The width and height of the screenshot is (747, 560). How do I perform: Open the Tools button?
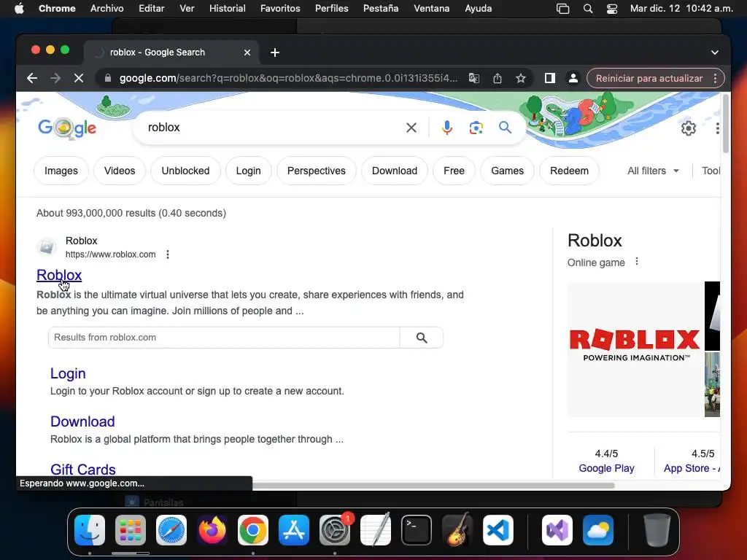tap(711, 171)
